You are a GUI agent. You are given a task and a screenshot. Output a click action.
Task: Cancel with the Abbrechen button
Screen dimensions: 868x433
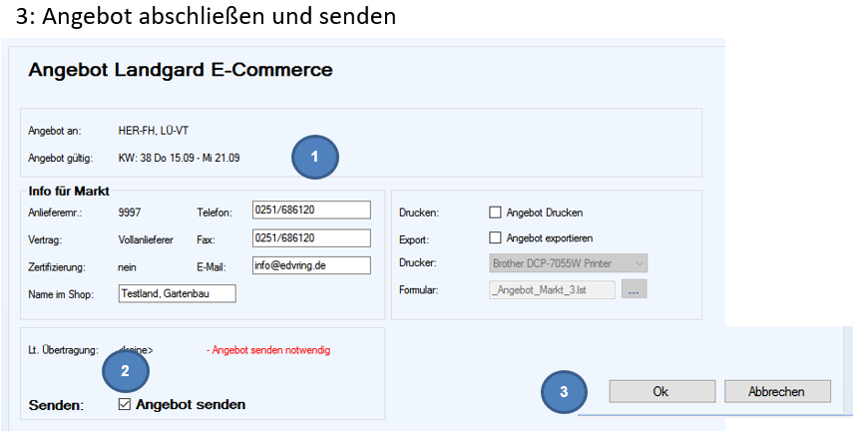(x=777, y=392)
